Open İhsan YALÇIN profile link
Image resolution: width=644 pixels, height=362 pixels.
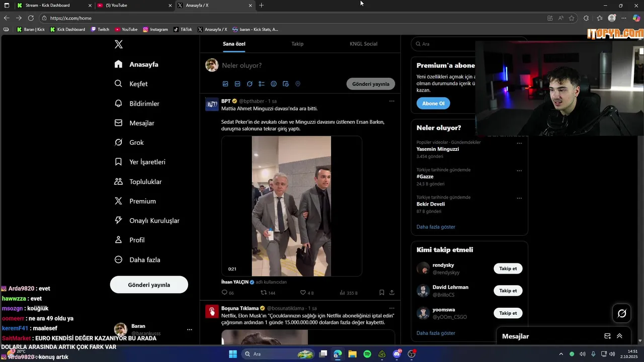click(x=235, y=282)
